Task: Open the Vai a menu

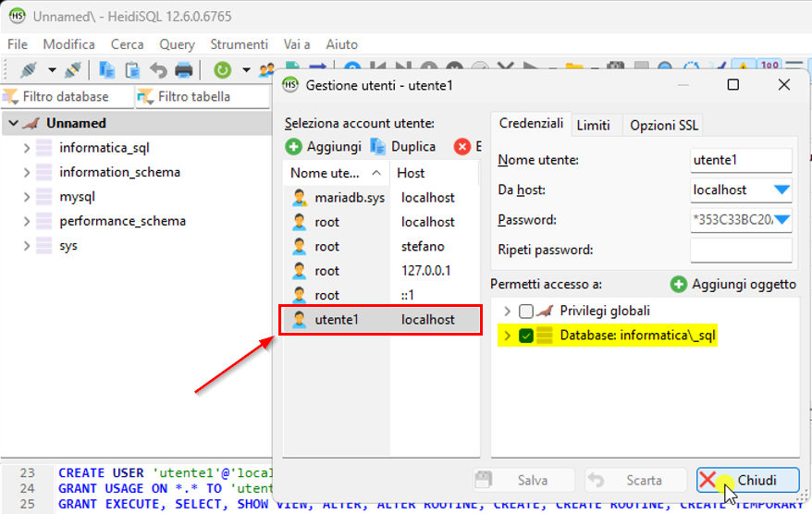Action: point(297,44)
